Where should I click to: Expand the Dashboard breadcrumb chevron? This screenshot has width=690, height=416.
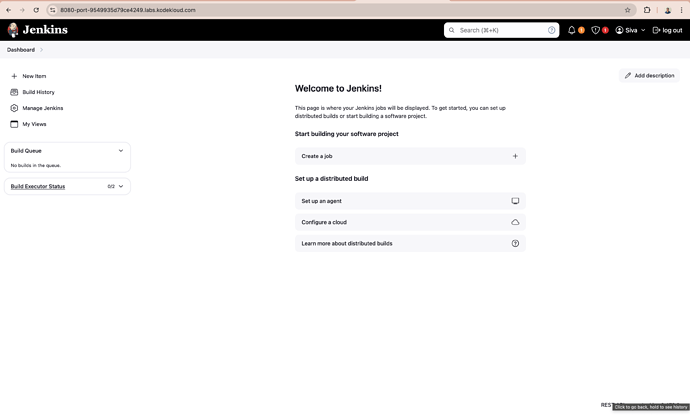pyautogui.click(x=41, y=50)
